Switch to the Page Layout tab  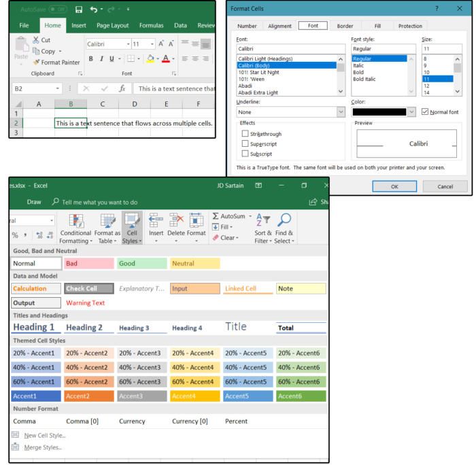[x=113, y=26]
